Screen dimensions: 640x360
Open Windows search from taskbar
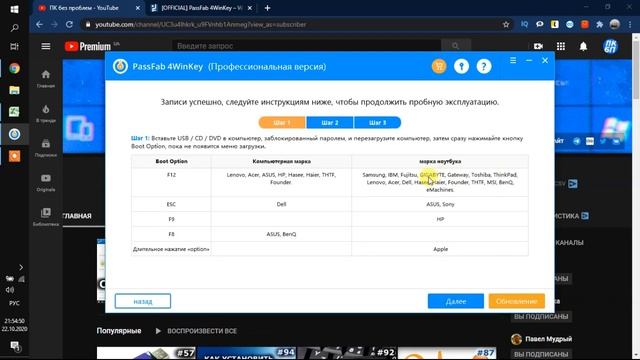point(14,28)
